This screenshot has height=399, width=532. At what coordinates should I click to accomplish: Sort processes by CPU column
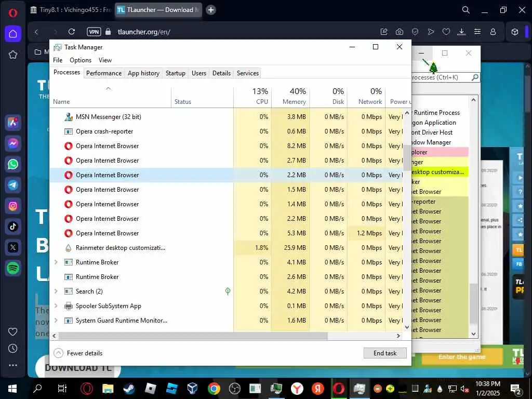253,96
